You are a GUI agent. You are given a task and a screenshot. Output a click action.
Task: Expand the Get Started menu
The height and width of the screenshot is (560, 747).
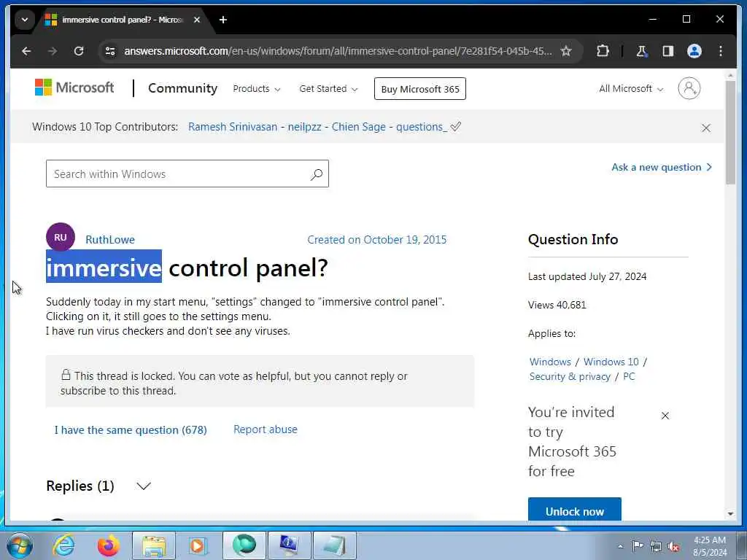pos(328,88)
